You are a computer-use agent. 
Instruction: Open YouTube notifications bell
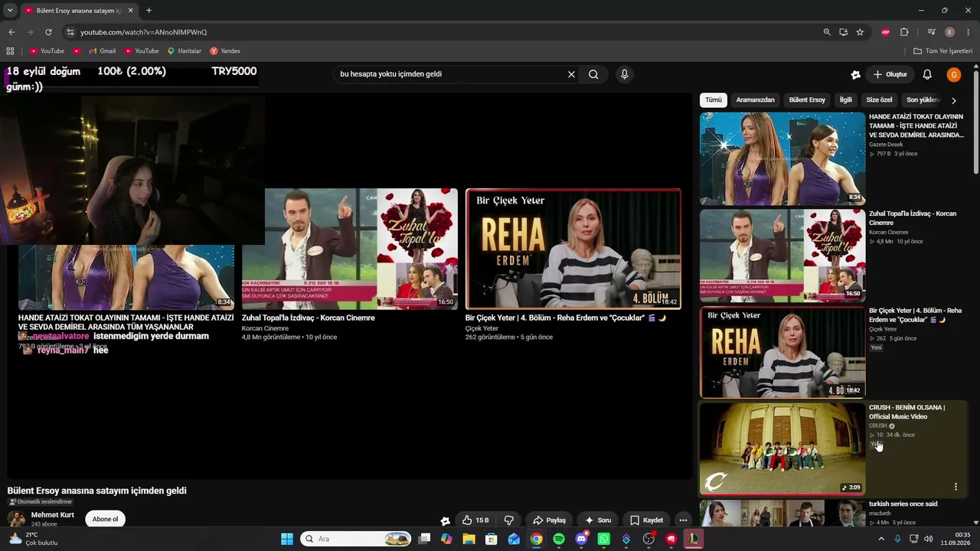927,74
